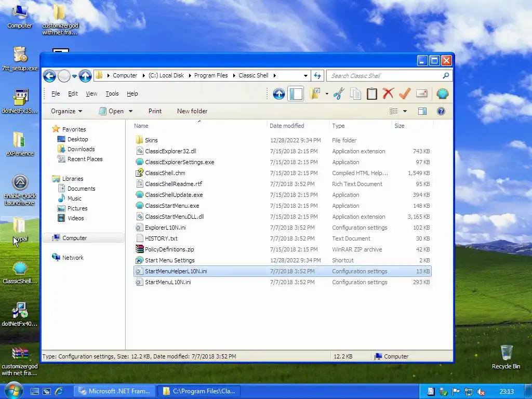Select Desktop in Favorites
This screenshot has height=399, width=532.
click(x=78, y=139)
